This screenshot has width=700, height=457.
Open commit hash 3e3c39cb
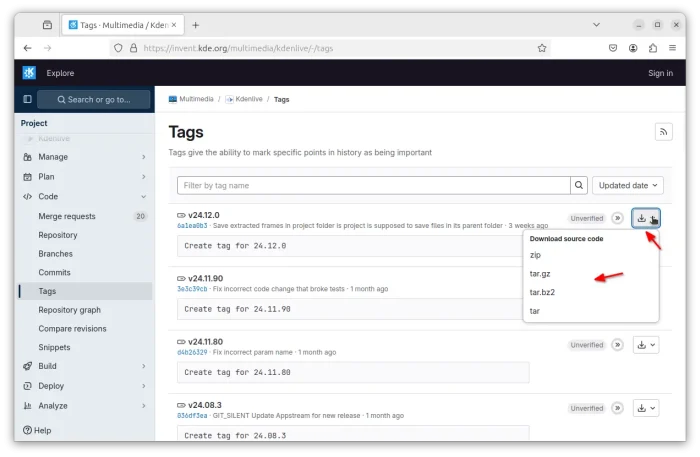coord(192,289)
